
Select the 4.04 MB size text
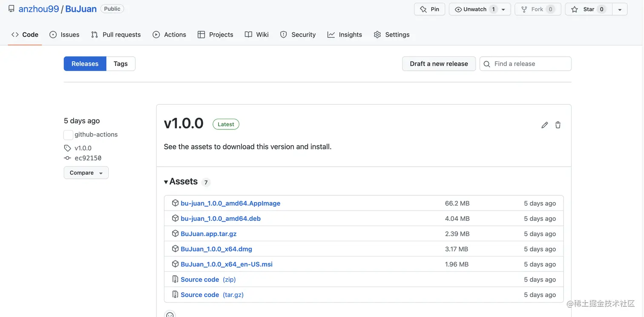pos(457,219)
